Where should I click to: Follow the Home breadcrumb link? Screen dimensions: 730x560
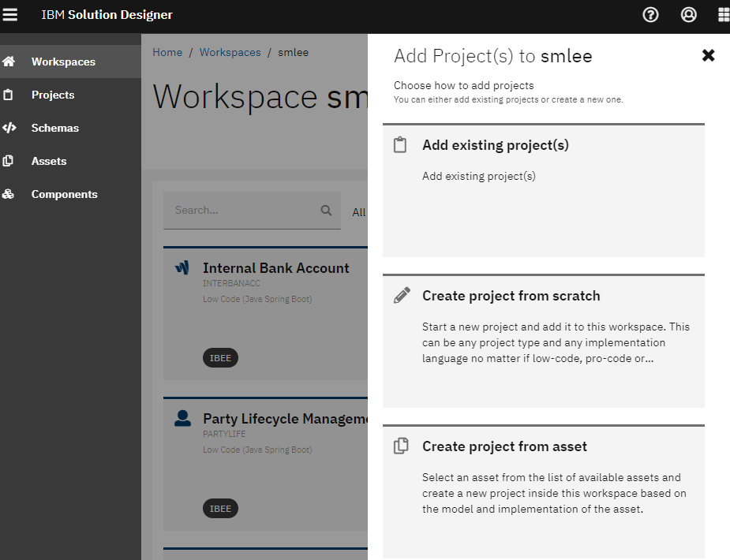click(167, 52)
